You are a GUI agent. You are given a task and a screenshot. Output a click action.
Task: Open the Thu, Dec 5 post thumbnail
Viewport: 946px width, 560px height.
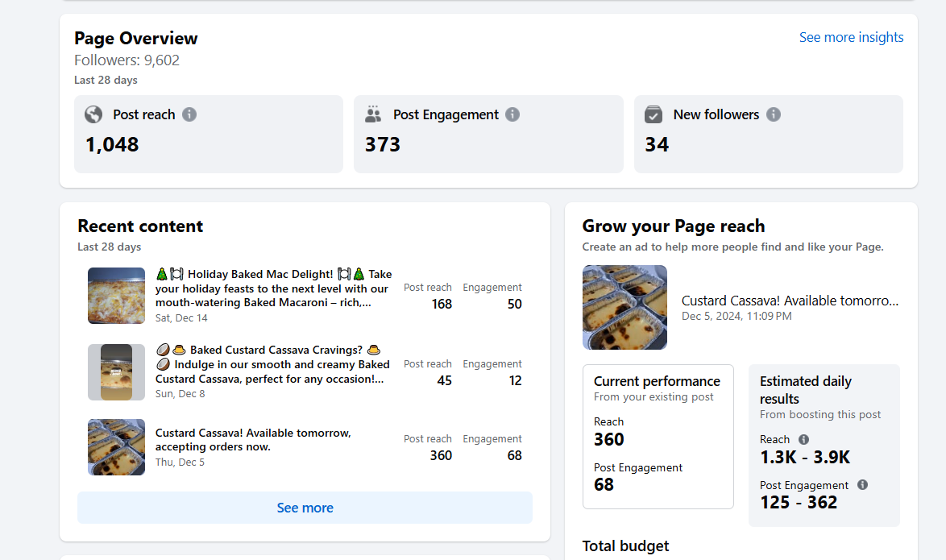tap(116, 447)
